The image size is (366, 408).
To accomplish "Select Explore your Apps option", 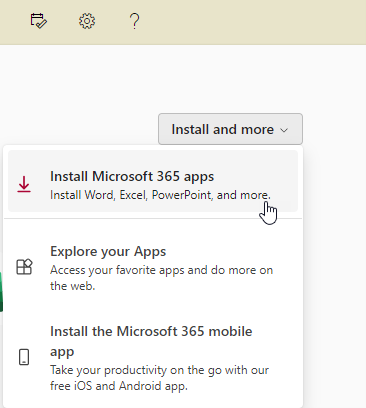I will pos(153,267).
